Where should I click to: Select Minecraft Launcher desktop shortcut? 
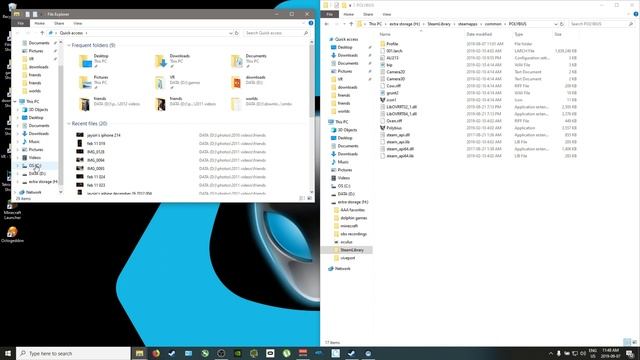[x=12, y=210]
